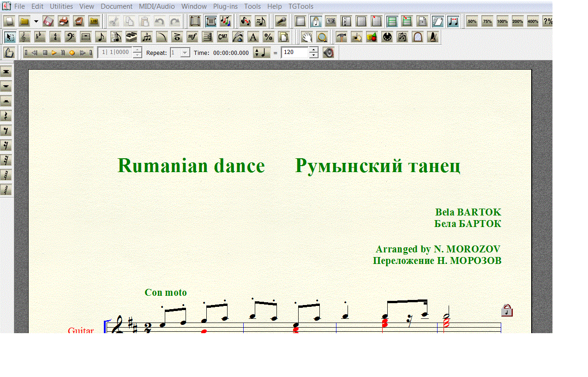Select the Smart Shape slur tool
This screenshot has height=377, width=588.
(162, 37)
